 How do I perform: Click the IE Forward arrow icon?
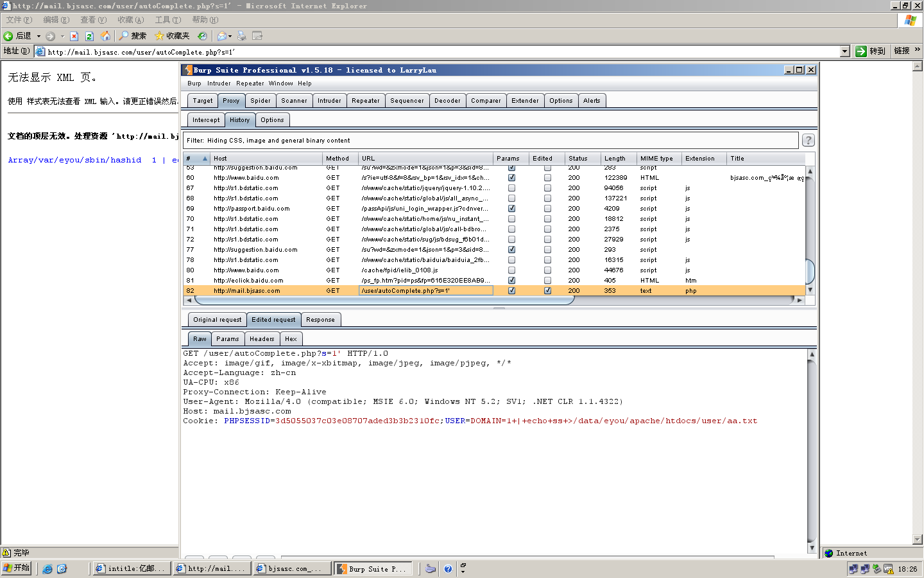(x=50, y=36)
